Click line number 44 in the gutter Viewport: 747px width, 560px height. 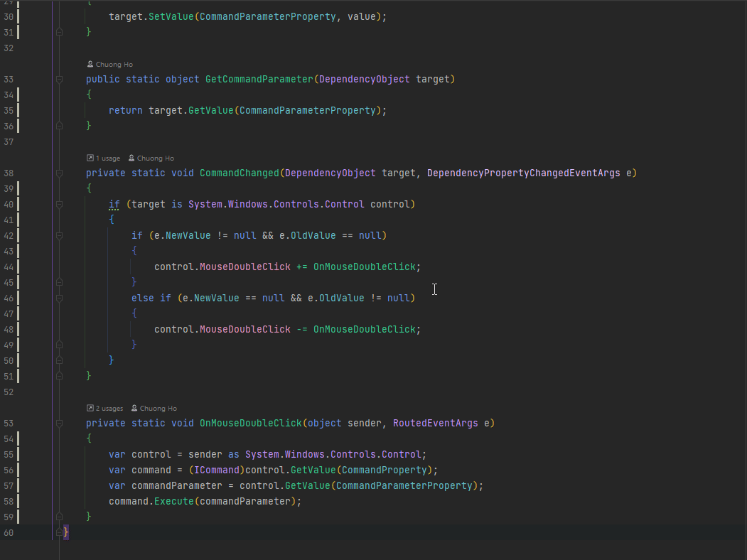pos(9,267)
